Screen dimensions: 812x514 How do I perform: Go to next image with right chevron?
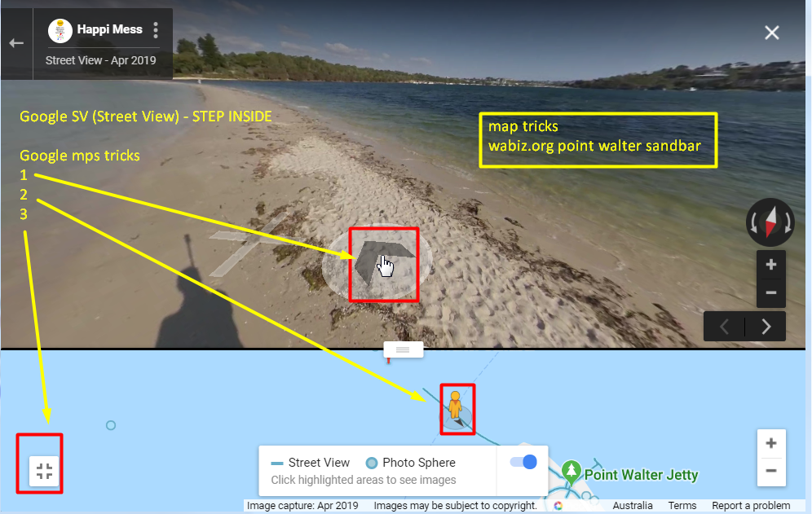coord(766,327)
